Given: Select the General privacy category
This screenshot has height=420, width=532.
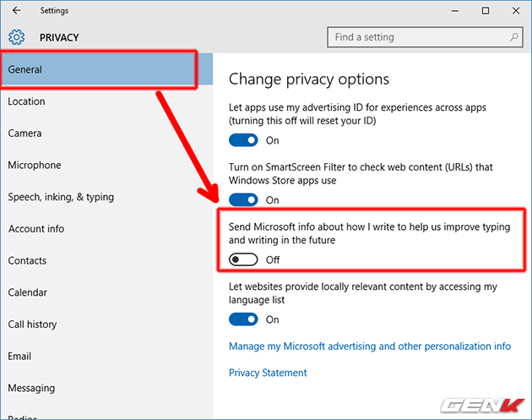Looking at the screenshot, I should 99,69.
